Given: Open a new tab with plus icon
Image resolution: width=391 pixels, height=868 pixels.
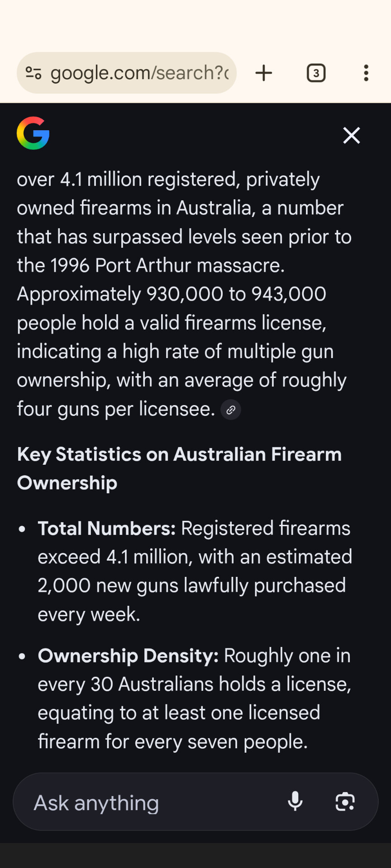Looking at the screenshot, I should [x=263, y=73].
